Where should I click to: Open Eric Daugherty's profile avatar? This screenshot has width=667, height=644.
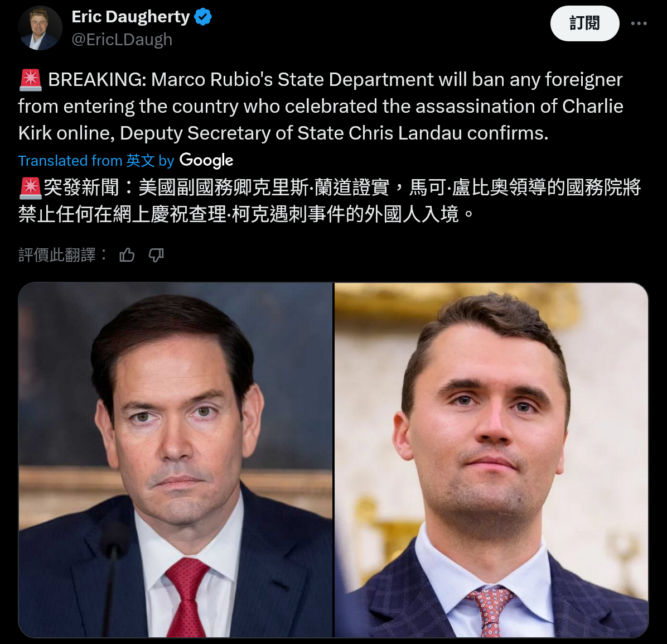40,28
